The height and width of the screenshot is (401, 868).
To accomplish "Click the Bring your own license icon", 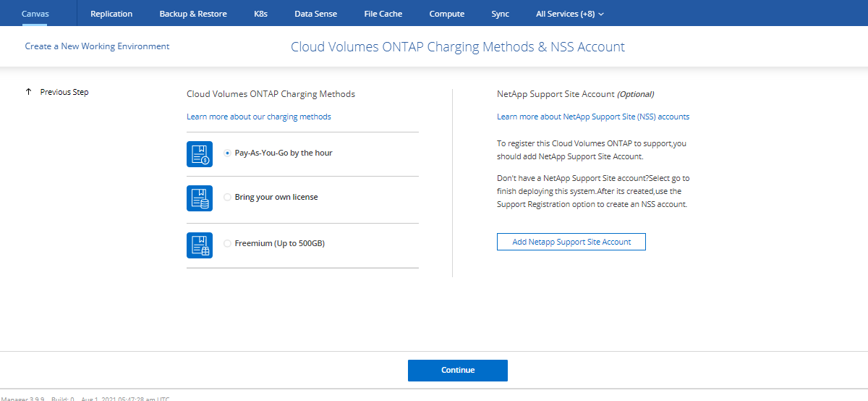I will 200,198.
